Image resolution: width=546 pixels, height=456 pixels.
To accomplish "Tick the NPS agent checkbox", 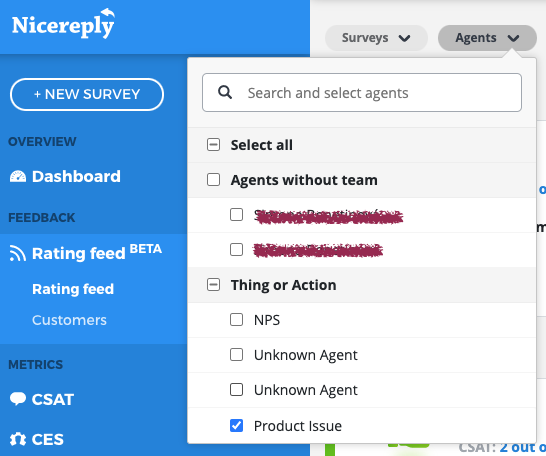I will click(x=236, y=319).
